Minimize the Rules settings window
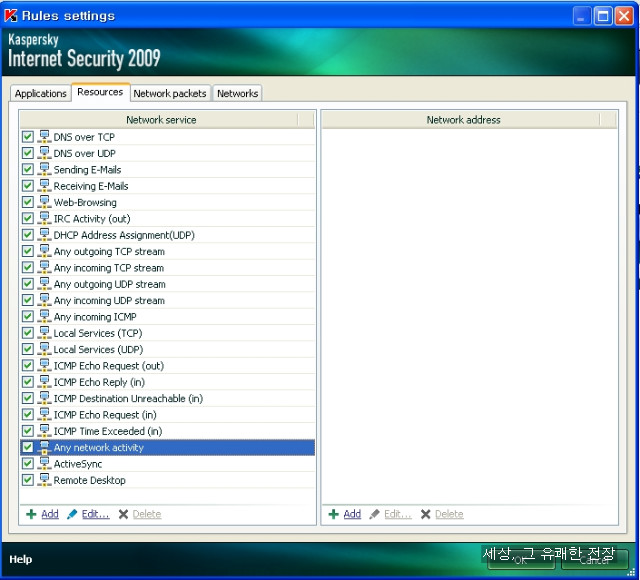640x580 pixels. [x=582, y=16]
